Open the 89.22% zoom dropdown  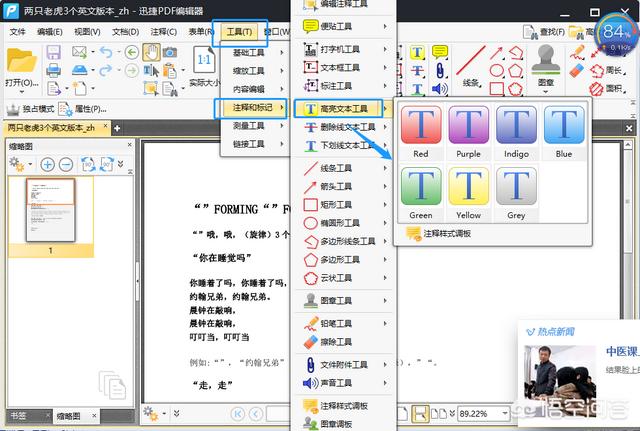coord(505,413)
